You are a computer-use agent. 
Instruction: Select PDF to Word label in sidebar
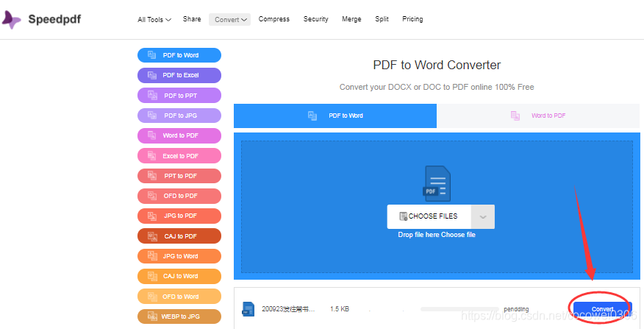coord(181,55)
